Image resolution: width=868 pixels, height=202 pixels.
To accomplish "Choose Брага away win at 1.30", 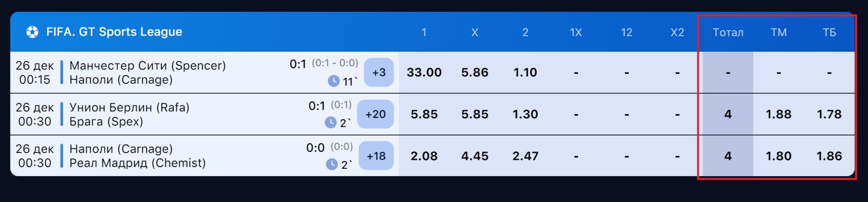I will [525, 114].
